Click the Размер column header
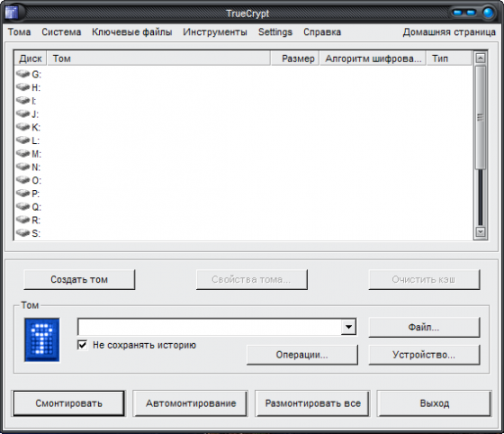Screen dimensions: 504x434 pos(295,59)
